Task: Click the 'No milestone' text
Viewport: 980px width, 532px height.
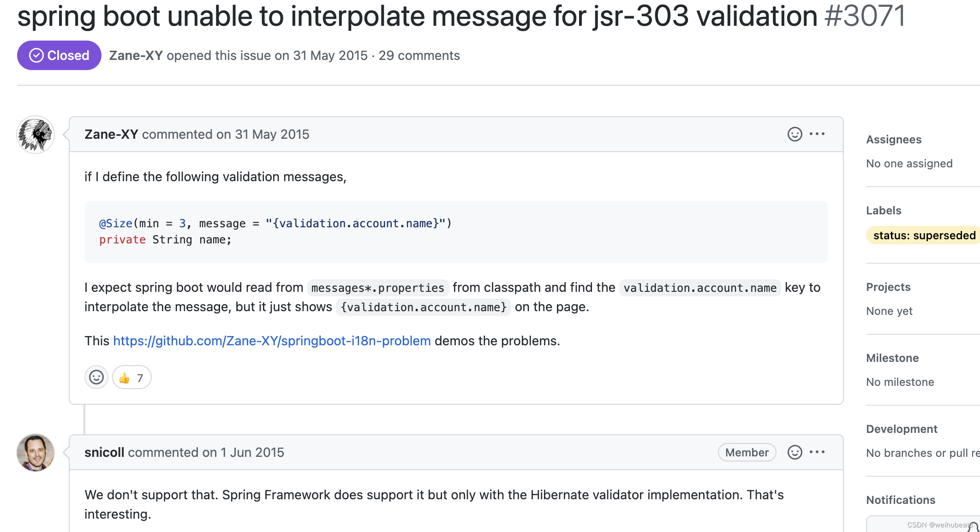Action: 900,382
